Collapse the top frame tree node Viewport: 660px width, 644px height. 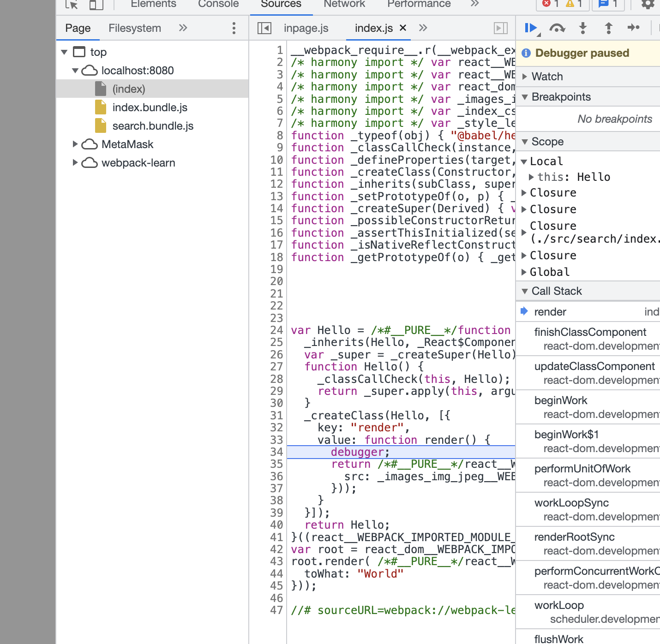point(65,52)
